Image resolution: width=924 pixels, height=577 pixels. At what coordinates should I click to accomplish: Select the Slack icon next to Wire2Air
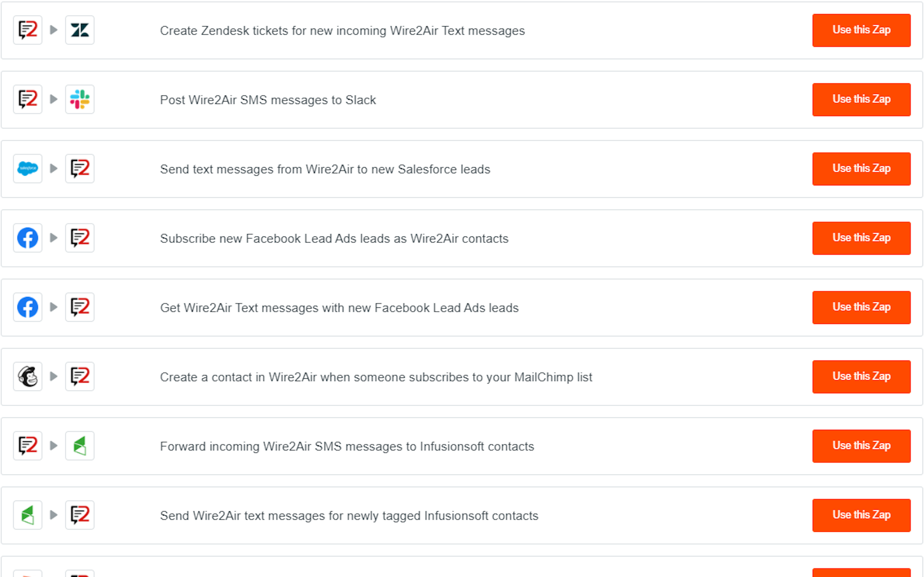(80, 99)
